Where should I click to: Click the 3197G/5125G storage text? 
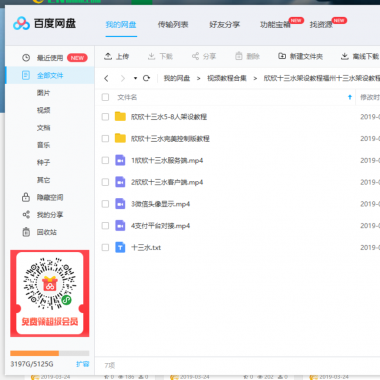(32, 364)
